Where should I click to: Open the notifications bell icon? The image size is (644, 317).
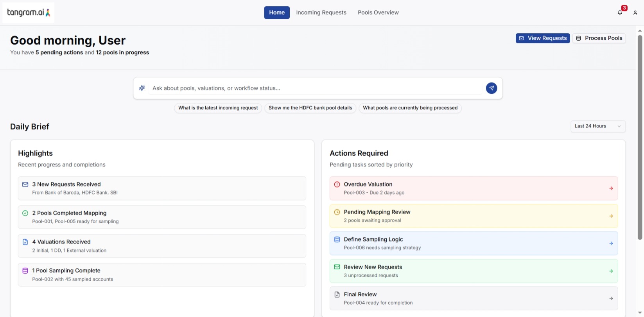(620, 13)
